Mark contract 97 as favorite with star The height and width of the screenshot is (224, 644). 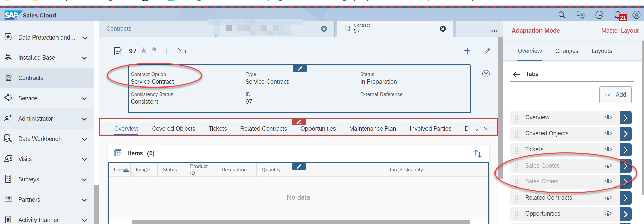(144, 50)
